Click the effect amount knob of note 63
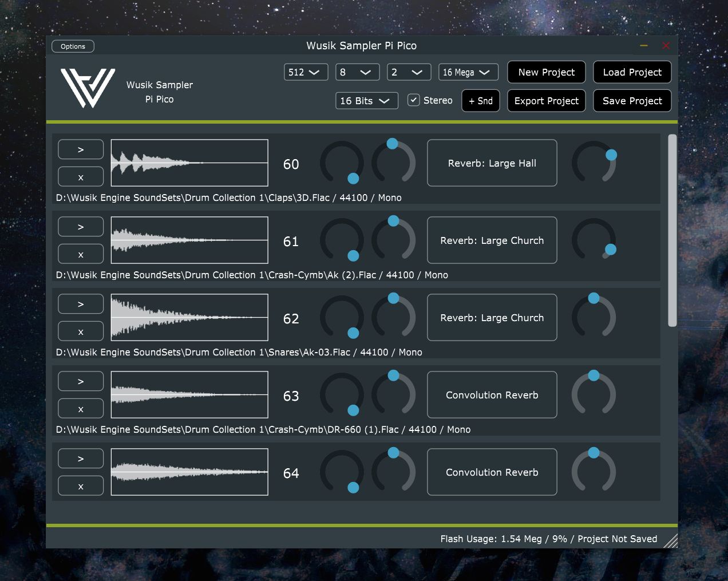The width and height of the screenshot is (728, 581). [x=594, y=393]
